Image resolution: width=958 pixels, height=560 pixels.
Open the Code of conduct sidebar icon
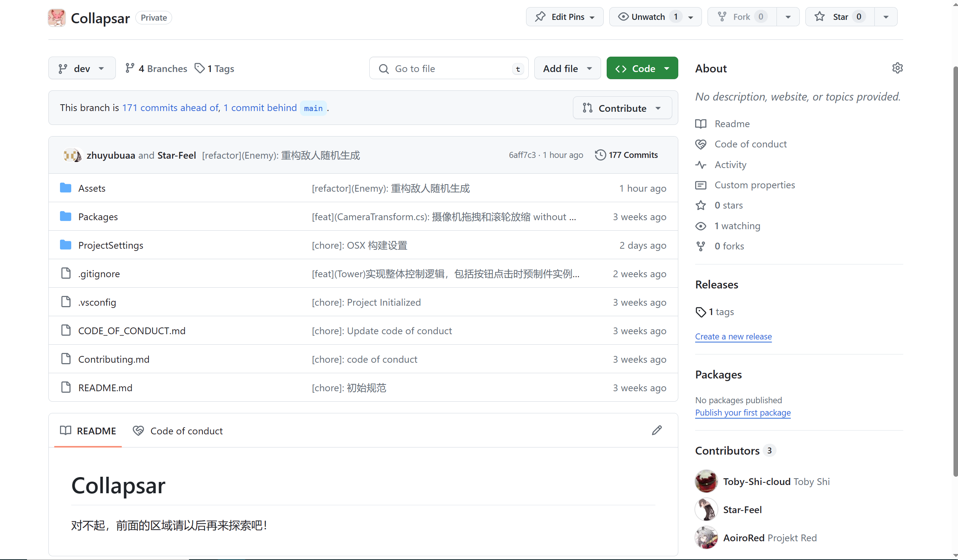tap(701, 144)
